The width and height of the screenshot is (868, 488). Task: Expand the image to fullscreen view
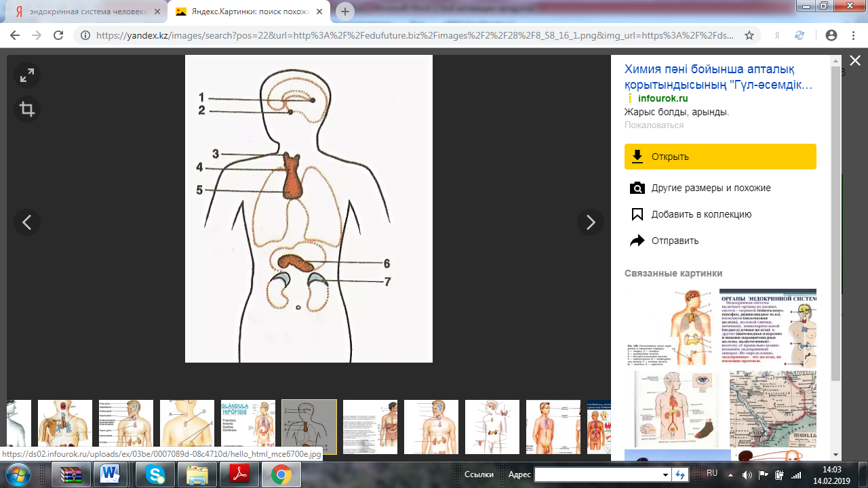pyautogui.click(x=27, y=76)
